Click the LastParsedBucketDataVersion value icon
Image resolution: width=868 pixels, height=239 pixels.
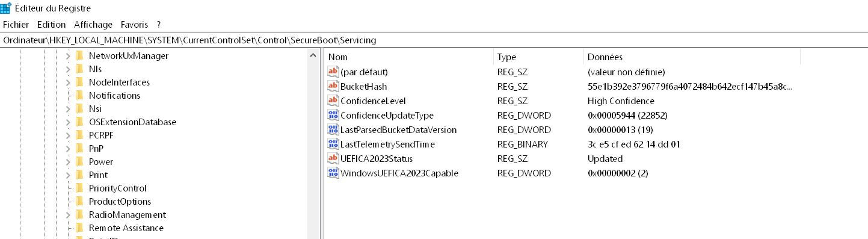click(x=333, y=129)
